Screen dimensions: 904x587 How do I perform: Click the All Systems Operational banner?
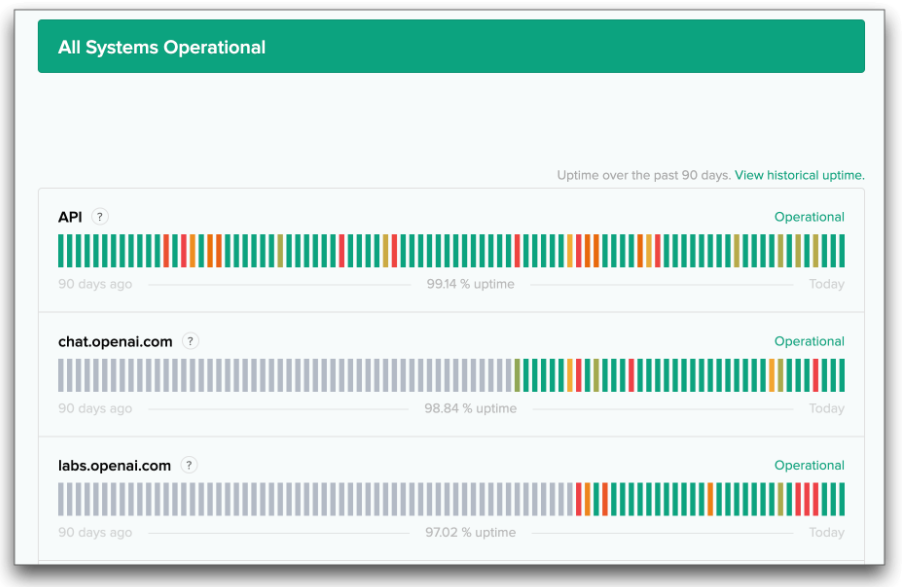point(451,46)
